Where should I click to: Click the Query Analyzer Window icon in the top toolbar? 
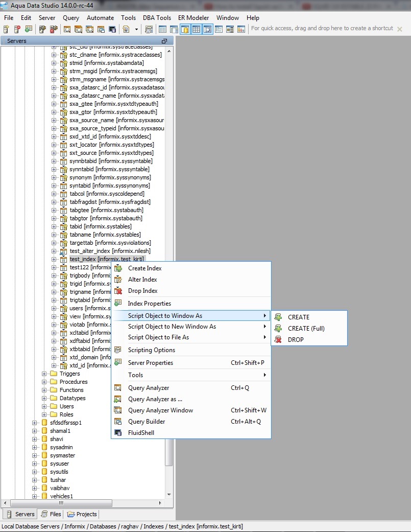pyautogui.click(x=89, y=30)
